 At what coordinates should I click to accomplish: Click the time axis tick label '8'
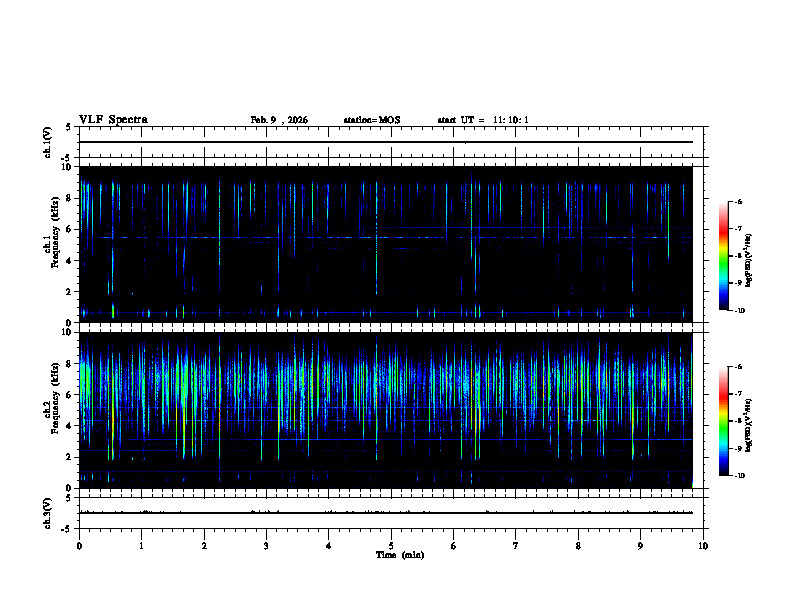(578, 546)
